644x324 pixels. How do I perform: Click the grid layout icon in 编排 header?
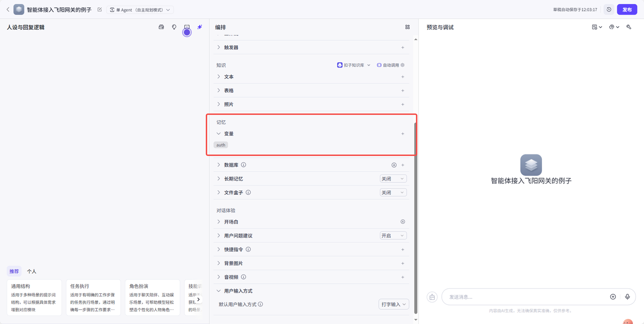click(x=407, y=27)
